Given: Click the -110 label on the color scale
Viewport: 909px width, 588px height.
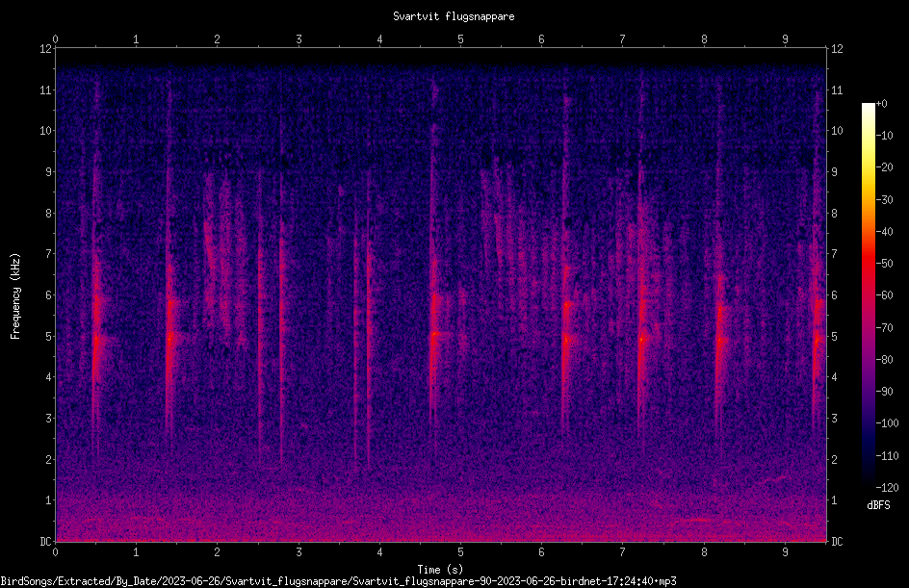Looking at the screenshot, I should [887, 456].
